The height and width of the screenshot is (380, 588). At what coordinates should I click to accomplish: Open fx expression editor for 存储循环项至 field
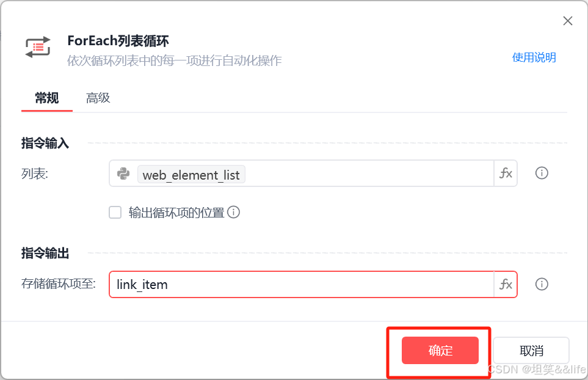pos(506,284)
